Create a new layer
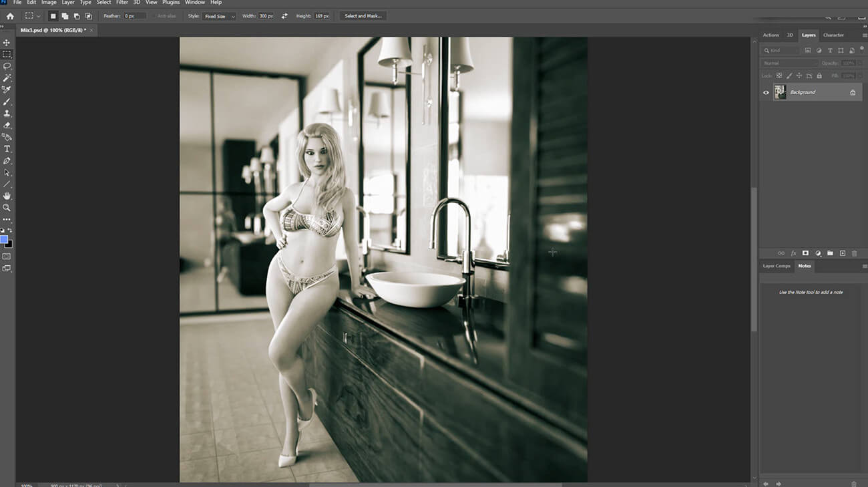Viewport: 868px width, 487px height. click(x=843, y=253)
